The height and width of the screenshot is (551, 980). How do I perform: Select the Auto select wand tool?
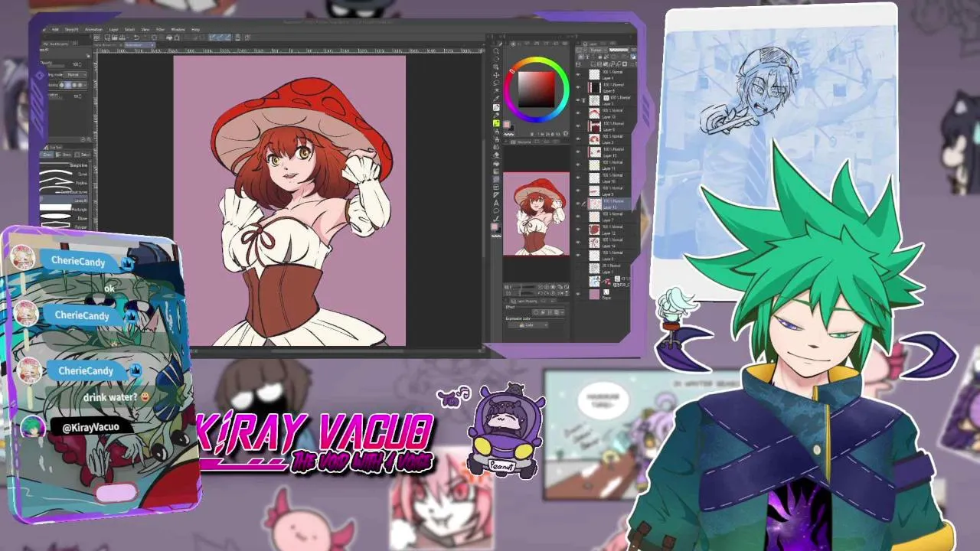[496, 90]
